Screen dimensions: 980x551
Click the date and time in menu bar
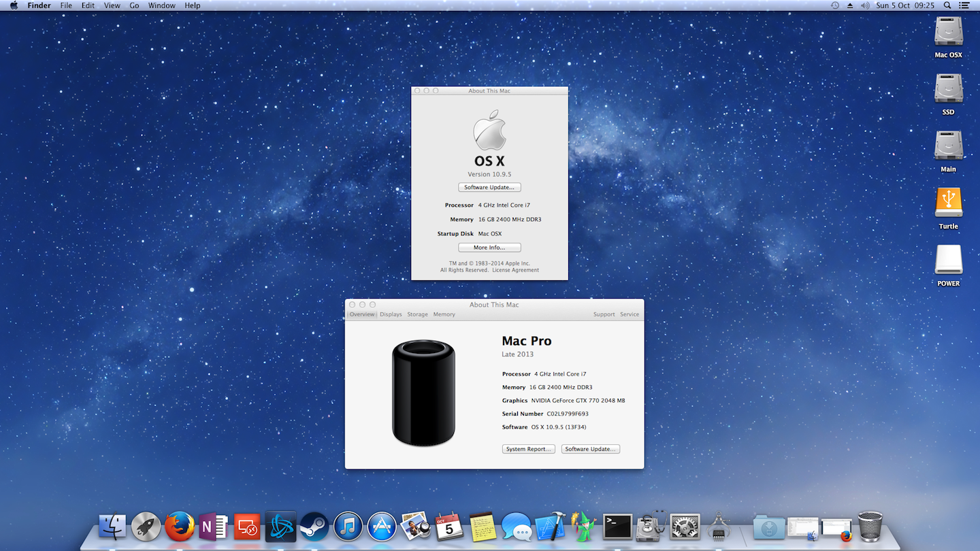click(905, 5)
